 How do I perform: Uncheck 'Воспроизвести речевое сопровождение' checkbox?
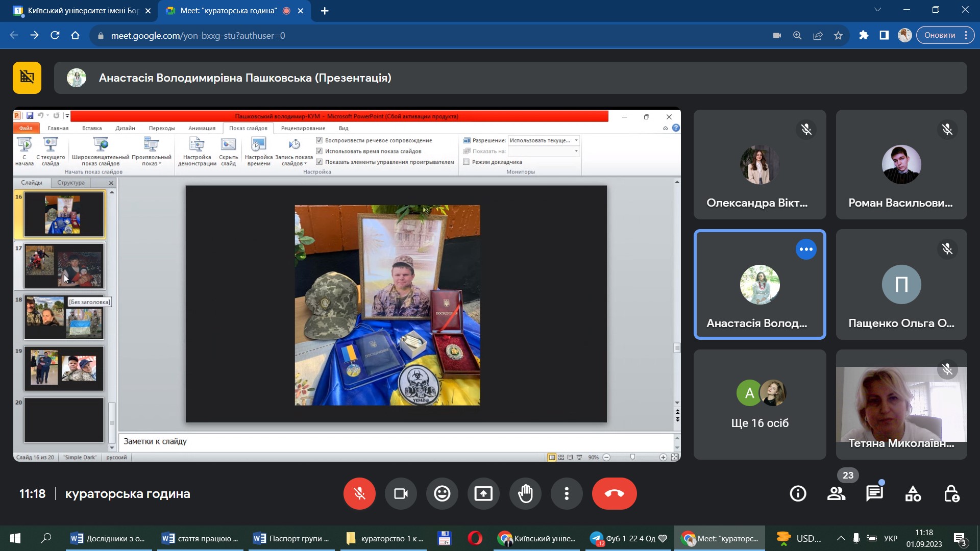coord(319,140)
